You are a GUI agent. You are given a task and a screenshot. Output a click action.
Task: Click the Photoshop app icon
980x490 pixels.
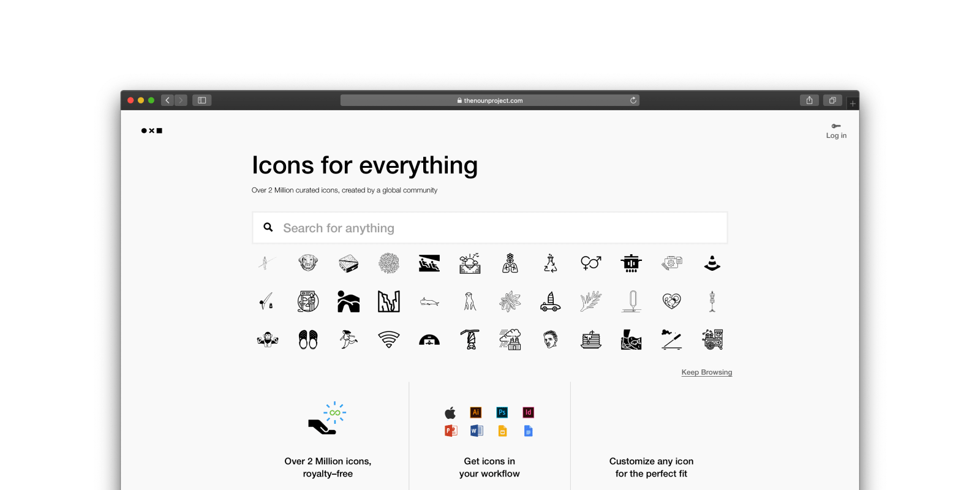(502, 412)
